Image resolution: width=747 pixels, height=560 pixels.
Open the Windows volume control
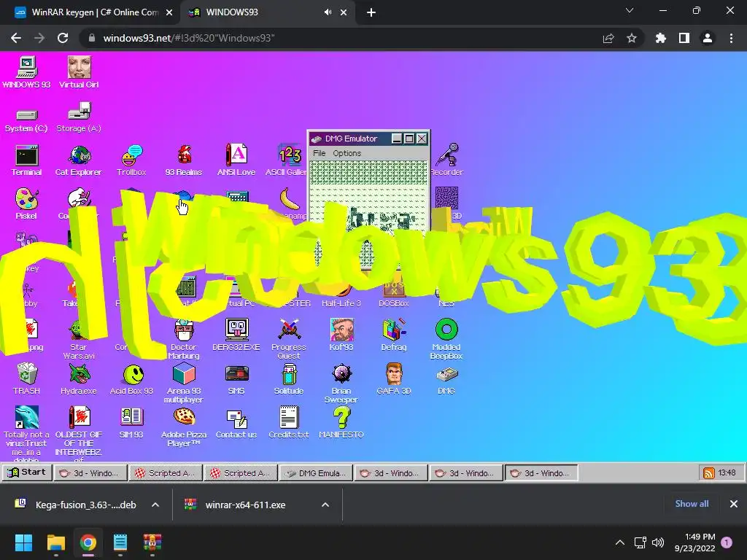(658, 542)
